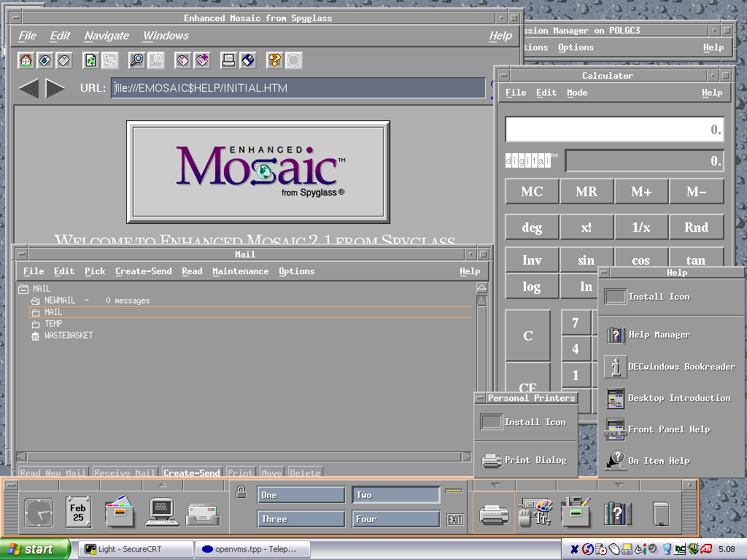Open the Navigate menu in Mosaic
This screenshot has width=747, height=560.
107,36
